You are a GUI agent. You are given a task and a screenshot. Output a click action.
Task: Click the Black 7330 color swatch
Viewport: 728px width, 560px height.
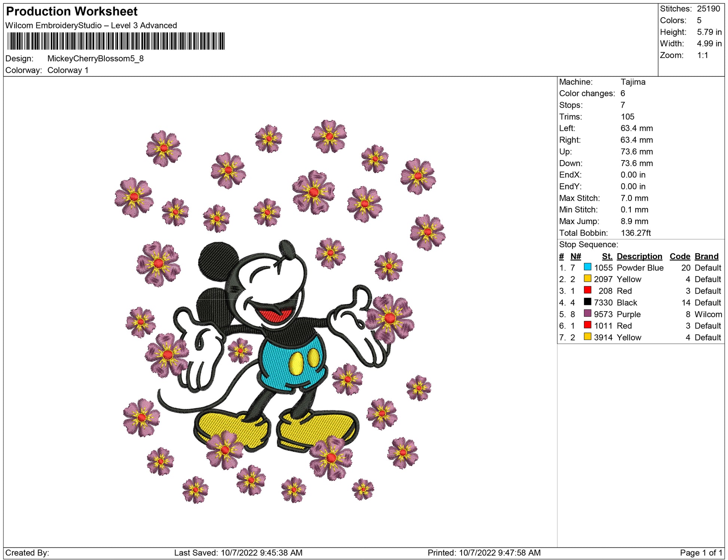pyautogui.click(x=587, y=302)
